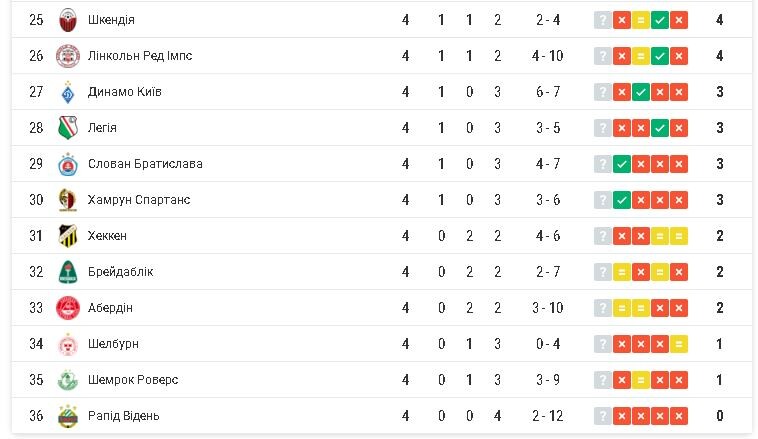Click Шелбурн's yellow draw form badge
The height and width of the screenshot is (439, 758).
679,344
